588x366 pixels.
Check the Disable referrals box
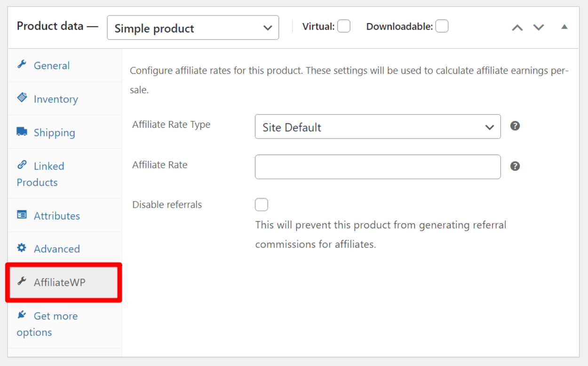pyautogui.click(x=262, y=205)
